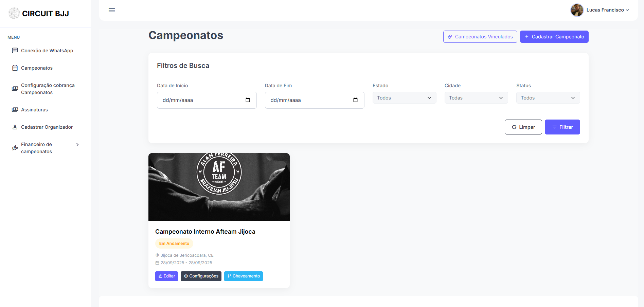Click the location pin icon near Jijoca
This screenshot has height=307, width=644.
coord(157,255)
